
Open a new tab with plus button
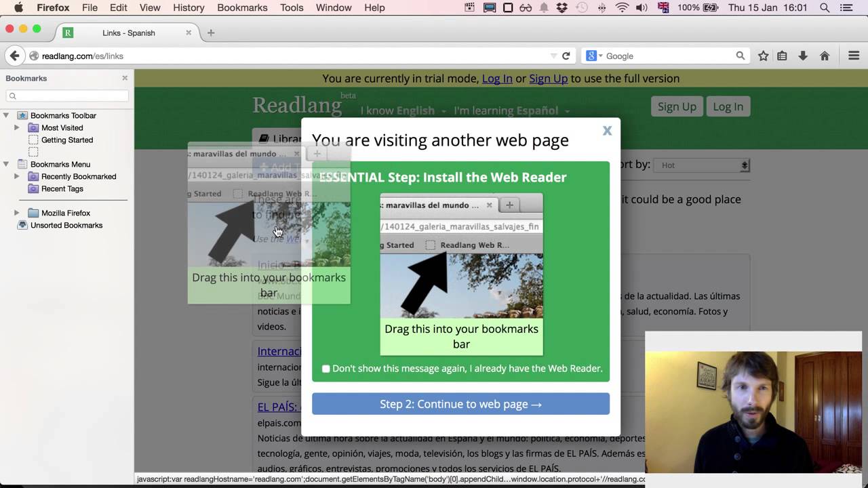click(x=211, y=33)
